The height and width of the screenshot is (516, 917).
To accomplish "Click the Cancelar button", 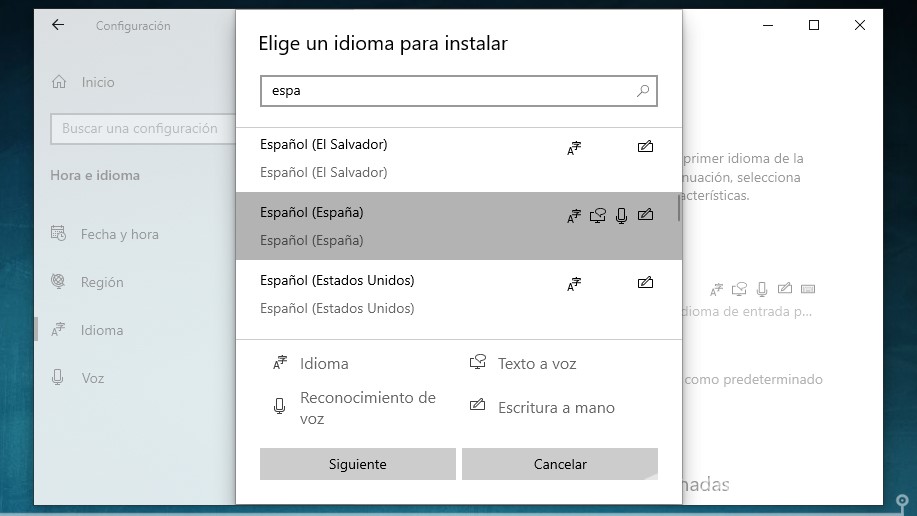I will (560, 464).
